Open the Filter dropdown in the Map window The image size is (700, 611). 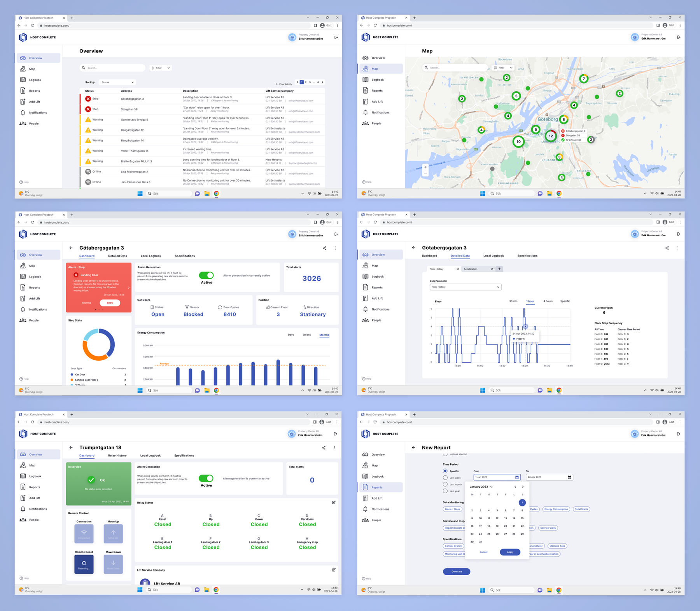point(503,68)
